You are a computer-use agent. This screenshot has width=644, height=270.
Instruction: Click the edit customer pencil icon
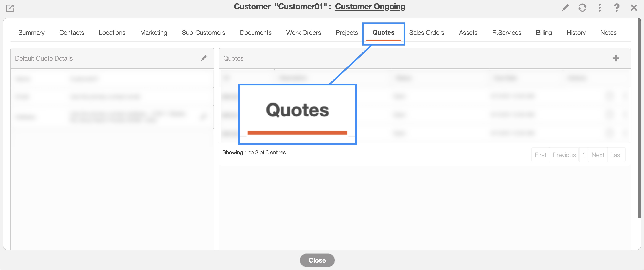(565, 8)
